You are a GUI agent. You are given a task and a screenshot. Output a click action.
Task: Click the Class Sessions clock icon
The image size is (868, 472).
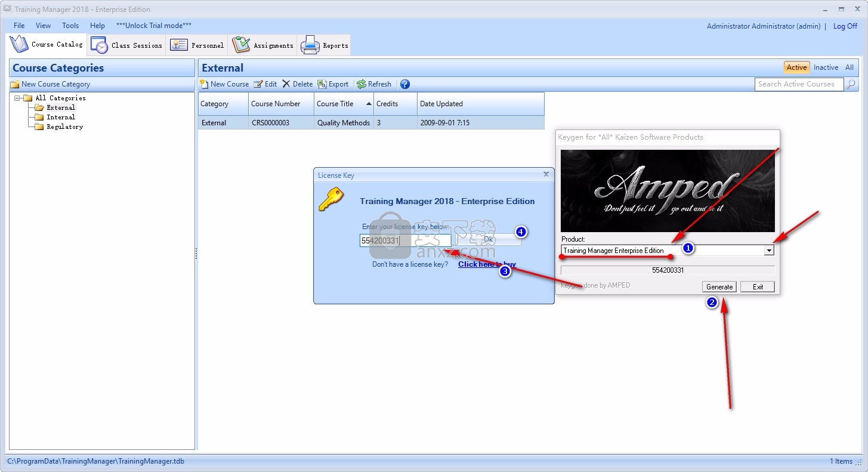click(100, 45)
